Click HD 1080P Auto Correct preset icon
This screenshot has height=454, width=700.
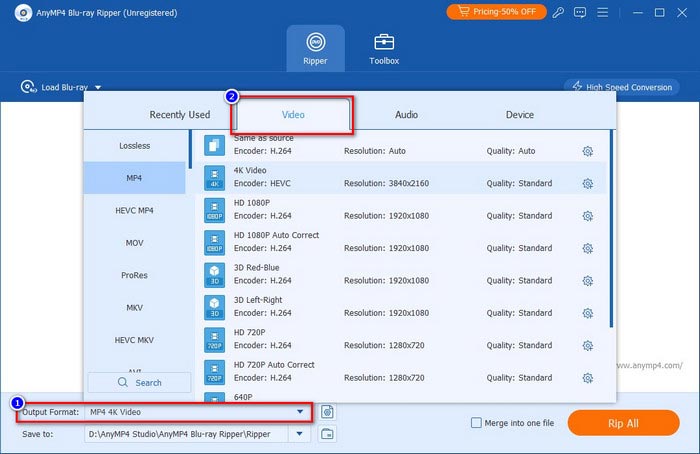[x=214, y=242]
